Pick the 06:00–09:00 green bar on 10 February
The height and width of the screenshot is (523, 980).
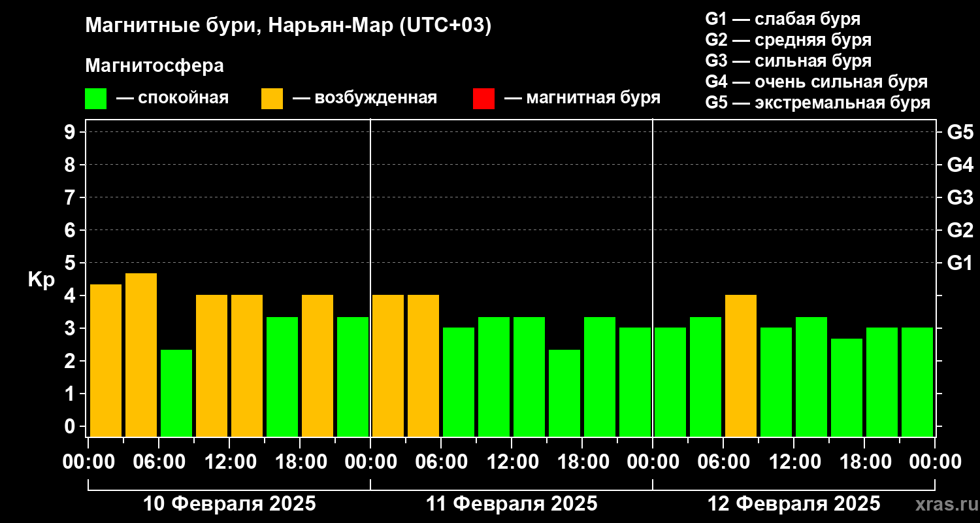(x=176, y=393)
